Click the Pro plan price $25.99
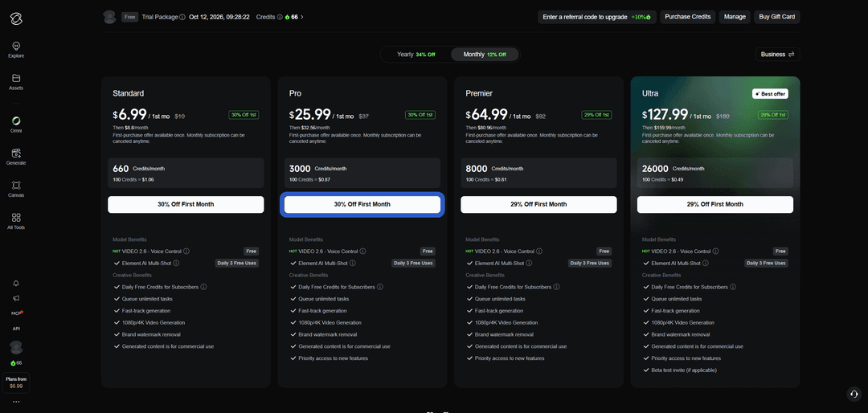 [309, 115]
